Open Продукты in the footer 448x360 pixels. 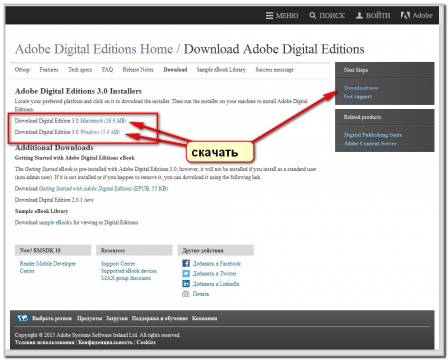point(89,318)
